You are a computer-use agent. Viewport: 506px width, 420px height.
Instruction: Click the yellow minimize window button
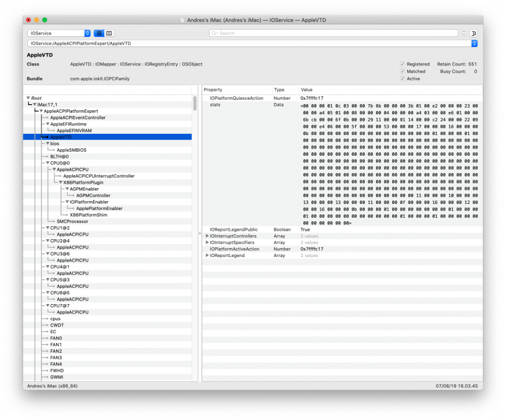pos(36,20)
